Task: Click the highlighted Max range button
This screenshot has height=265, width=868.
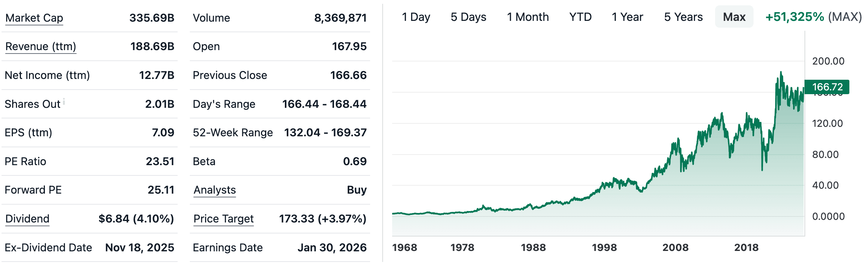Action: point(734,17)
